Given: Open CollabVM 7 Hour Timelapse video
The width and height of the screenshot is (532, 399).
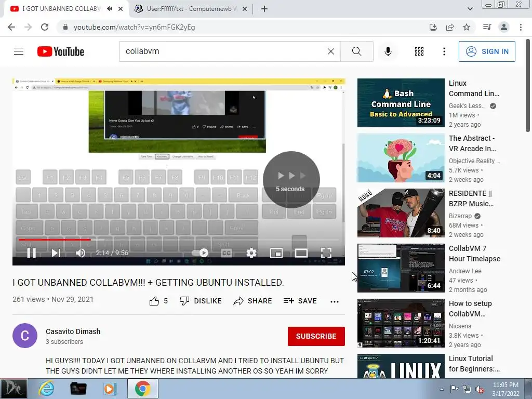Looking at the screenshot, I should tap(401, 268).
